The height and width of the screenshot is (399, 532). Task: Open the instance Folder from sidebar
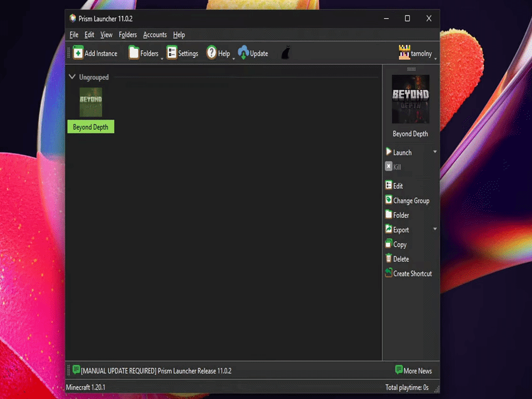(397, 215)
